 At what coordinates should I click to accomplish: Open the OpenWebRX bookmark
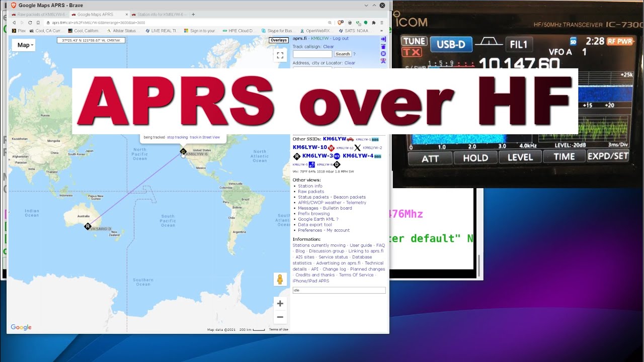coord(316,31)
